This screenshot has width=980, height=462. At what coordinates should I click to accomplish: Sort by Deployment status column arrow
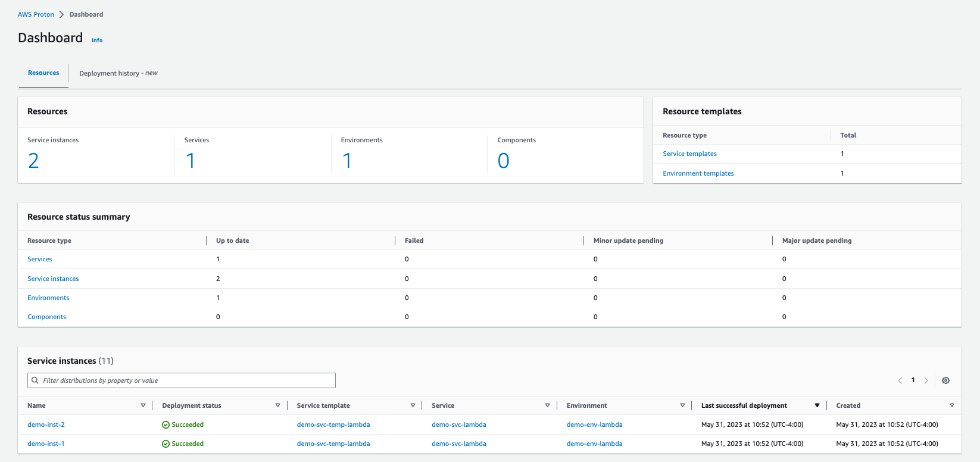click(277, 405)
